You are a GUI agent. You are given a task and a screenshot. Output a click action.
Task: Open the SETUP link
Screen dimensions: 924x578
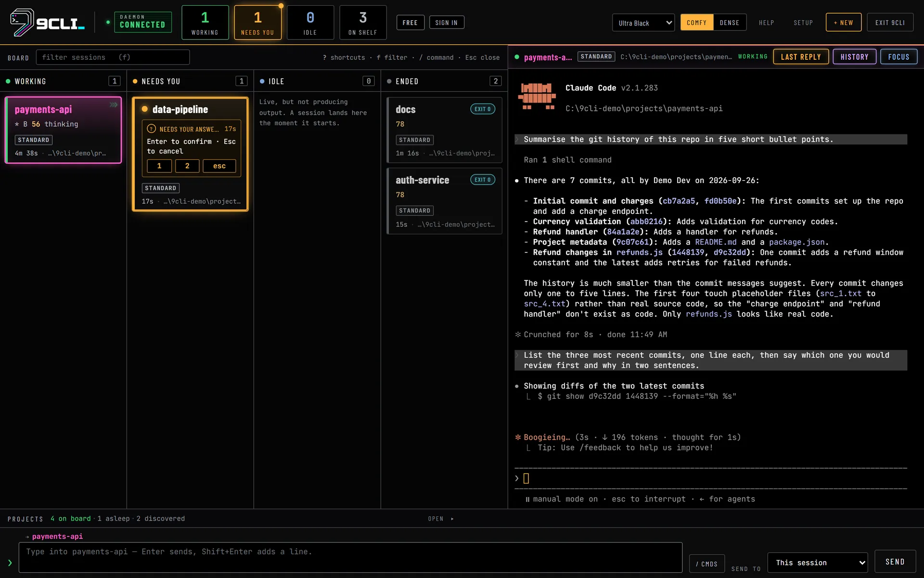click(x=803, y=23)
